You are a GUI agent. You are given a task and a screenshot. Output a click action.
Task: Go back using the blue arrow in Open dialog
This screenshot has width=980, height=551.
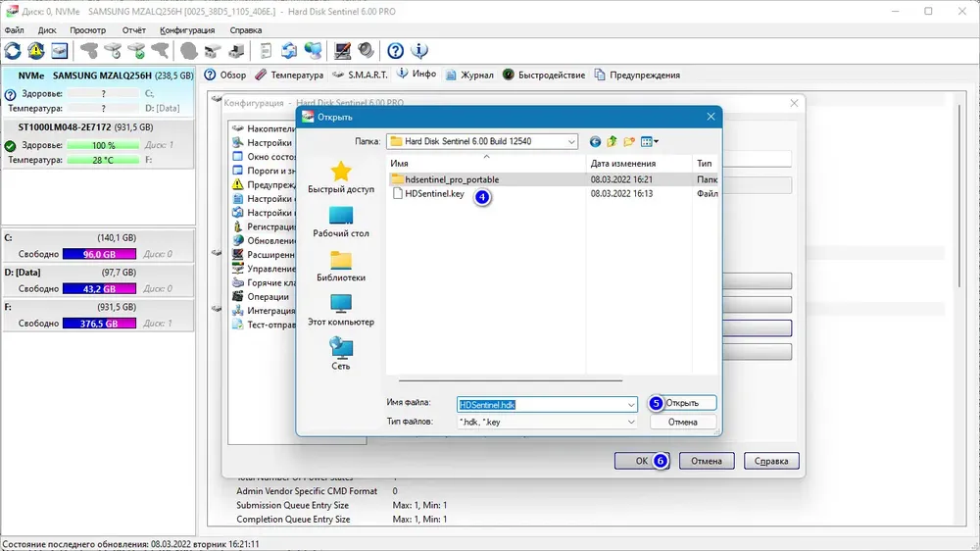(x=595, y=142)
